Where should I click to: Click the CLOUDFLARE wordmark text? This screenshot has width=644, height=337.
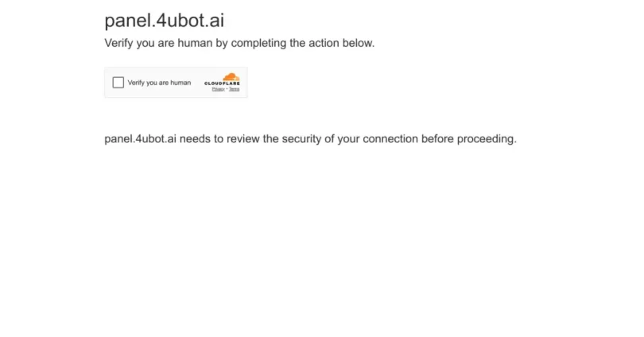pyautogui.click(x=222, y=83)
